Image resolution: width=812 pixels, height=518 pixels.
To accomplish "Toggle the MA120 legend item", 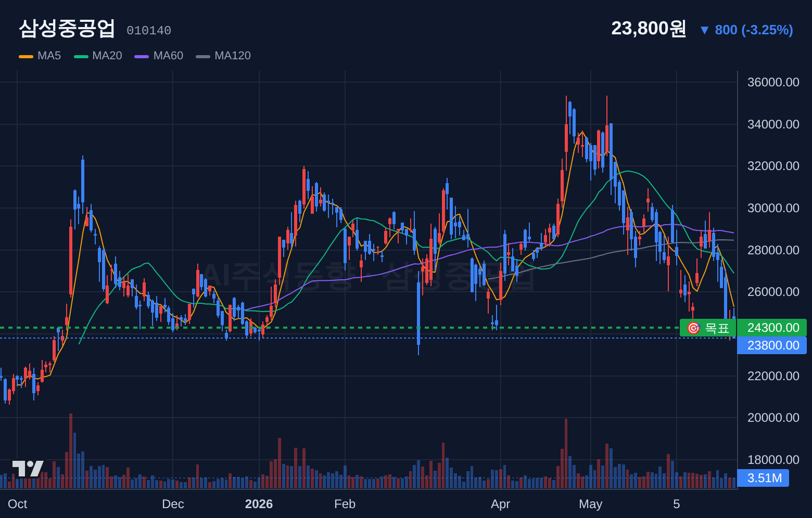I will [x=223, y=56].
